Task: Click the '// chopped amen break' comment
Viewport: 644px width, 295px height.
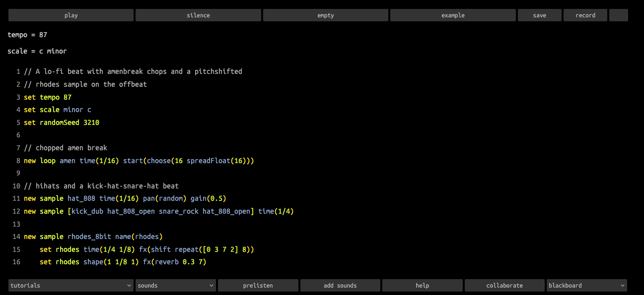Action: tap(66, 148)
